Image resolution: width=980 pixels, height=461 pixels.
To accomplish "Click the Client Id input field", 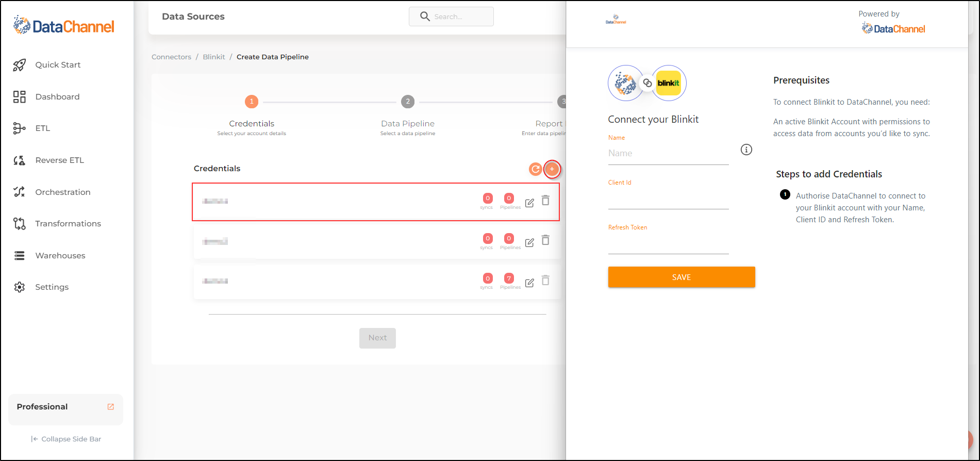I will [669, 199].
